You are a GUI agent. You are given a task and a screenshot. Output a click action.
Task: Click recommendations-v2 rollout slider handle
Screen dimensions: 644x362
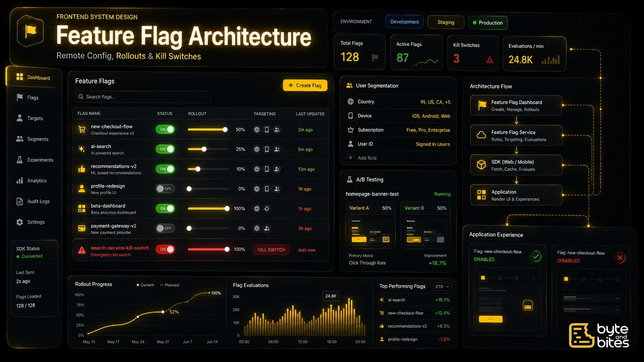[x=198, y=169]
